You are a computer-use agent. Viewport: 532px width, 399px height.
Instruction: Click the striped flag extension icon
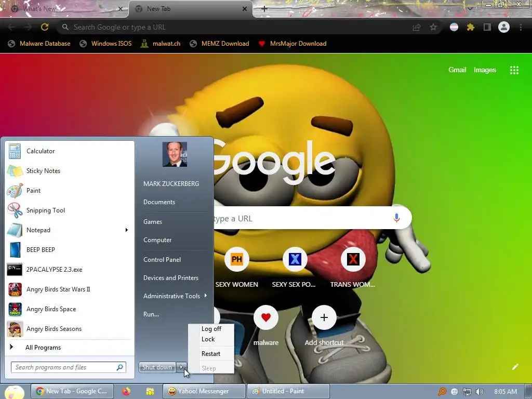tap(454, 27)
